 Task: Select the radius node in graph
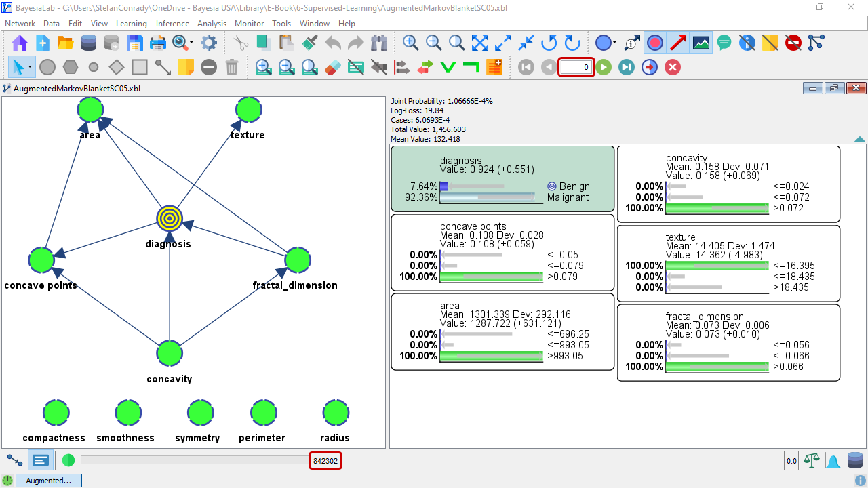[x=336, y=412]
